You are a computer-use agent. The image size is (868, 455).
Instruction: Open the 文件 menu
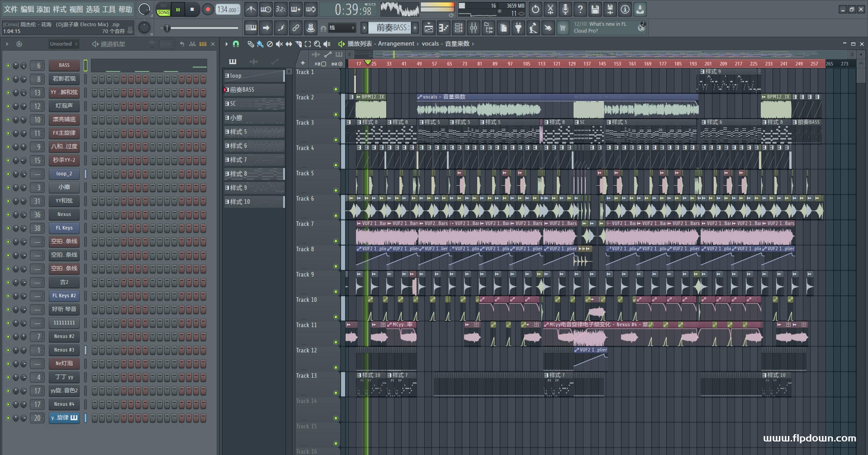[x=10, y=9]
